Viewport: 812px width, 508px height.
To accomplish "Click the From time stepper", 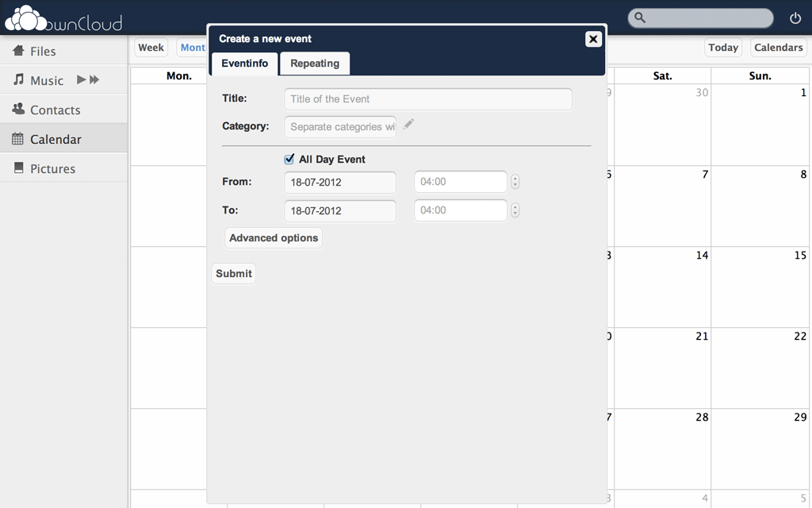I will [515, 182].
